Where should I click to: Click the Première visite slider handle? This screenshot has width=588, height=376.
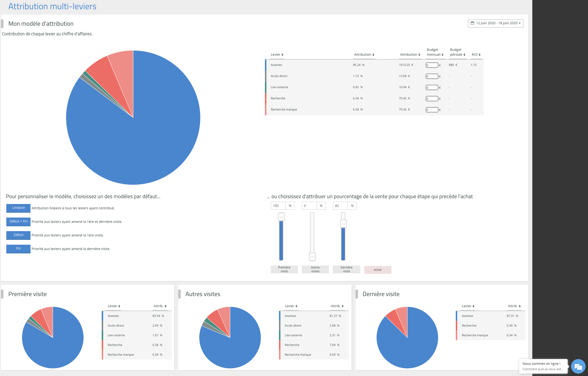(281, 217)
